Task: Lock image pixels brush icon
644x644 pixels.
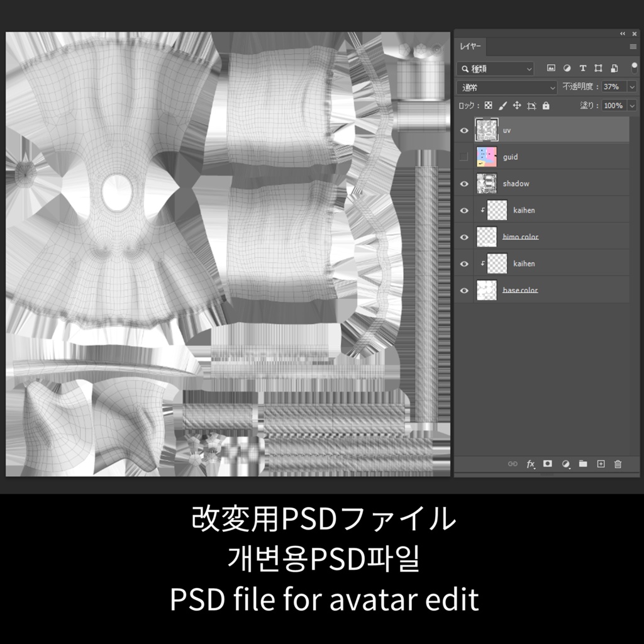Action: 502,106
